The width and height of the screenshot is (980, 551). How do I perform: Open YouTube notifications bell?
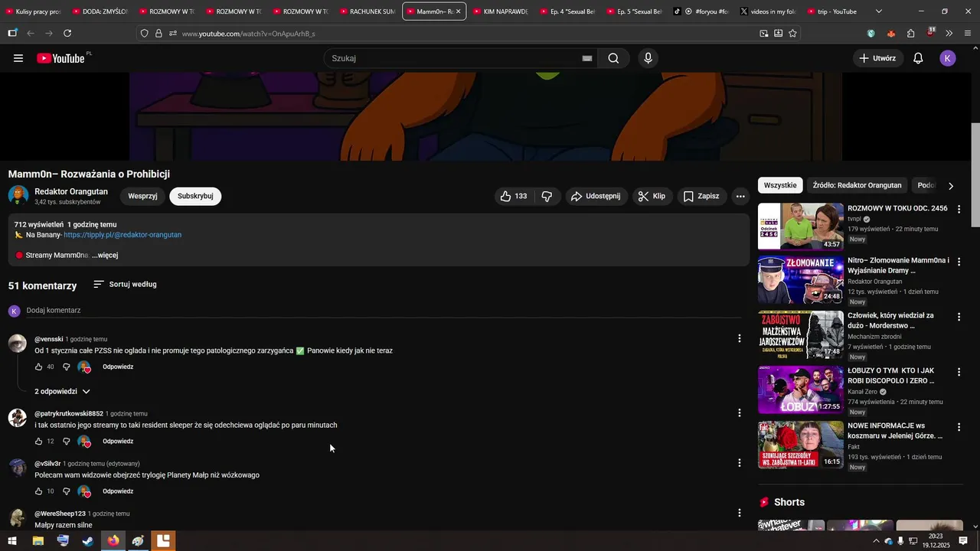click(x=918, y=58)
